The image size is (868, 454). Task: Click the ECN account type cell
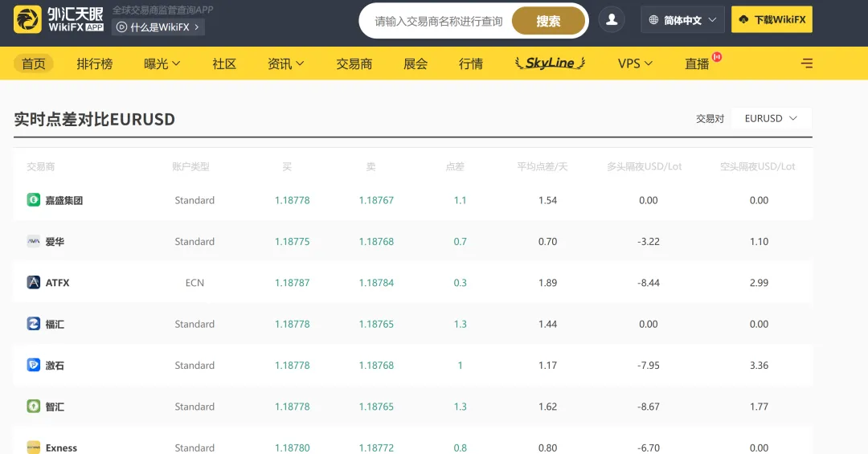point(194,282)
